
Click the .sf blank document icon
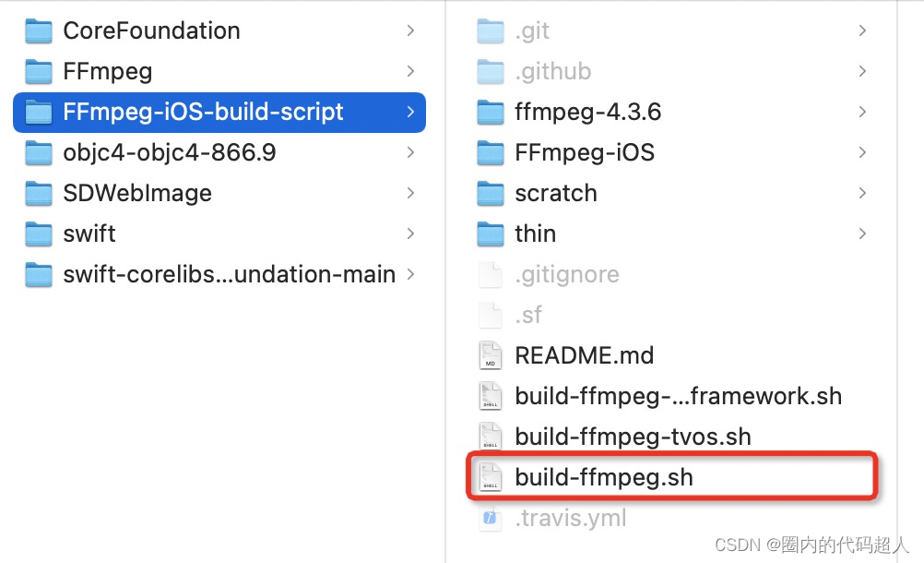[x=489, y=314]
